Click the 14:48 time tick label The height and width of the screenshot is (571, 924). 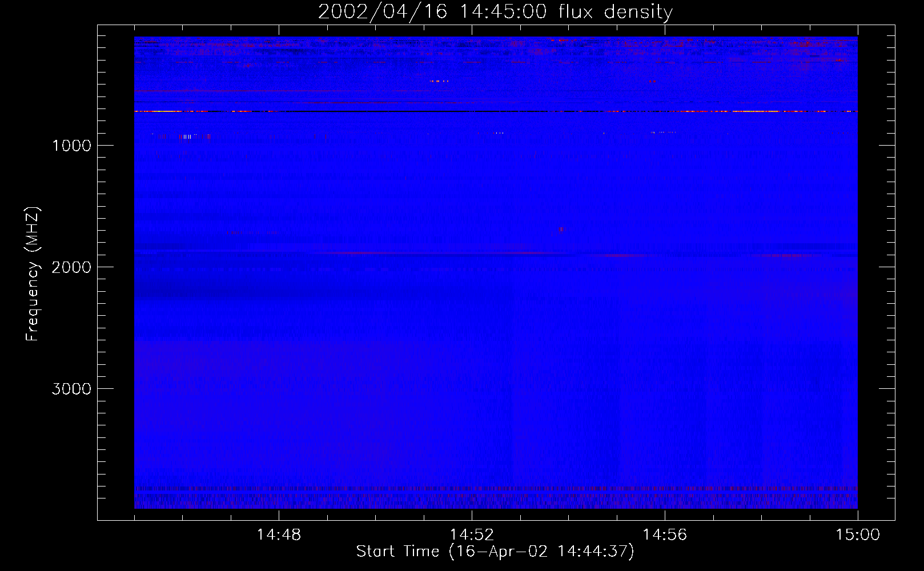click(x=279, y=535)
